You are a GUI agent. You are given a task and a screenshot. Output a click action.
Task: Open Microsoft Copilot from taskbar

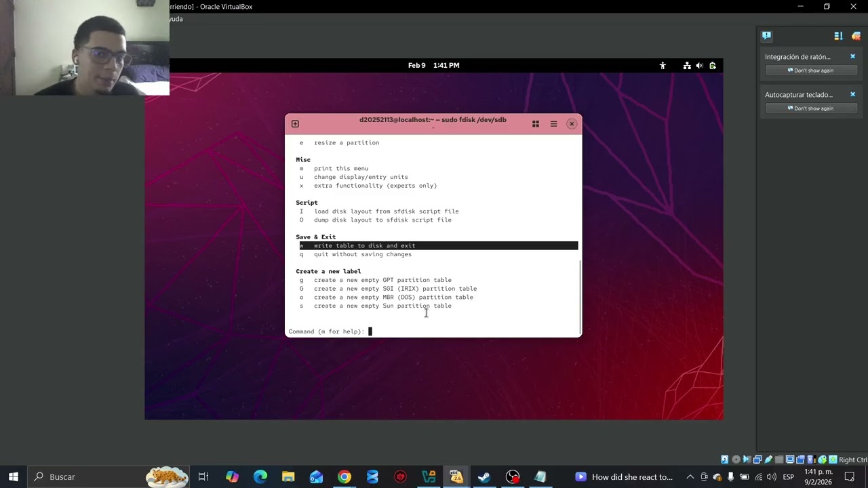point(232,476)
